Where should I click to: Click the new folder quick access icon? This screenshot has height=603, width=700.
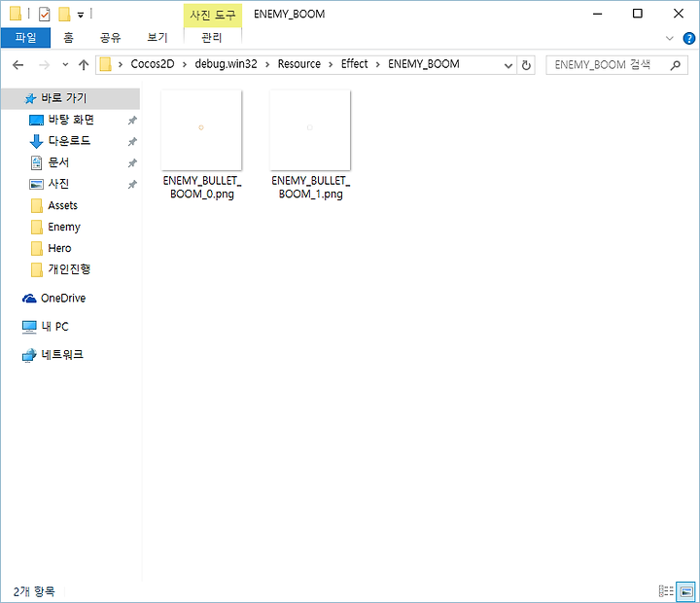64,14
